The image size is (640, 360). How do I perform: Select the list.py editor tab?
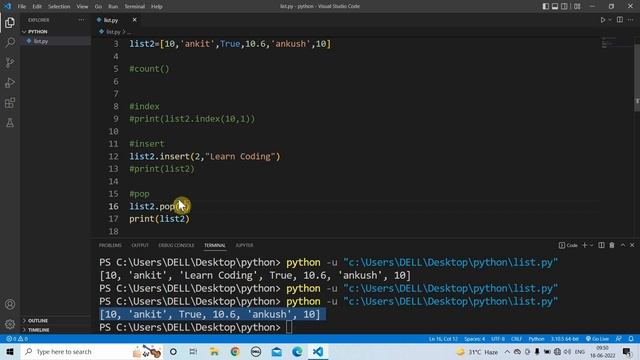coord(111,20)
